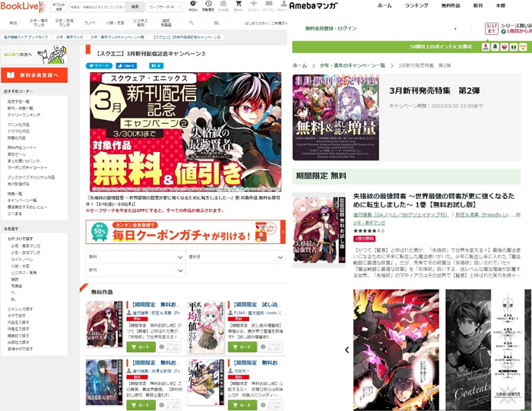Click ライトノベル under カテゴリで探す
This screenshot has width=532, height=411.
point(22,259)
